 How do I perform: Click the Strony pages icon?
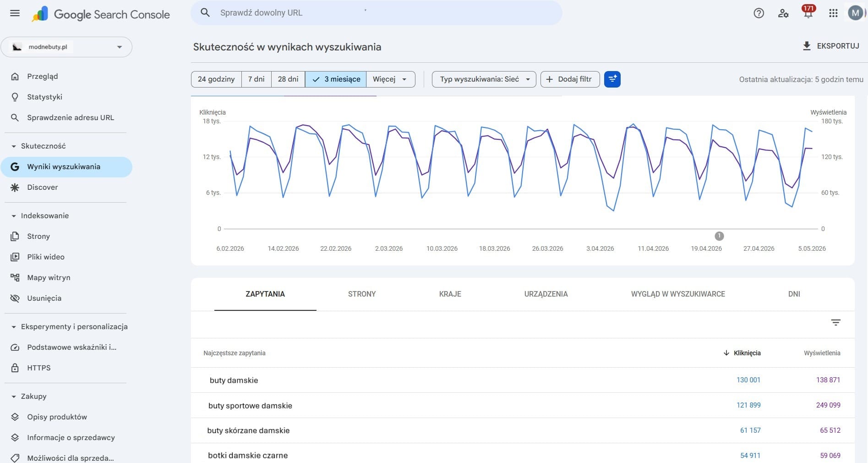coord(15,237)
